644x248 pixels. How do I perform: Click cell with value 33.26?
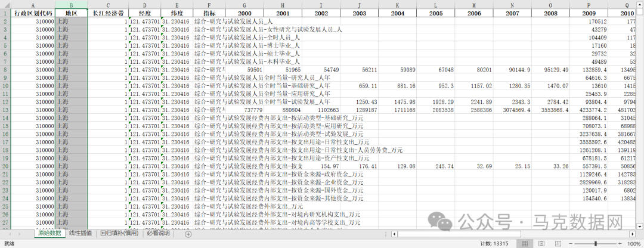550,166
